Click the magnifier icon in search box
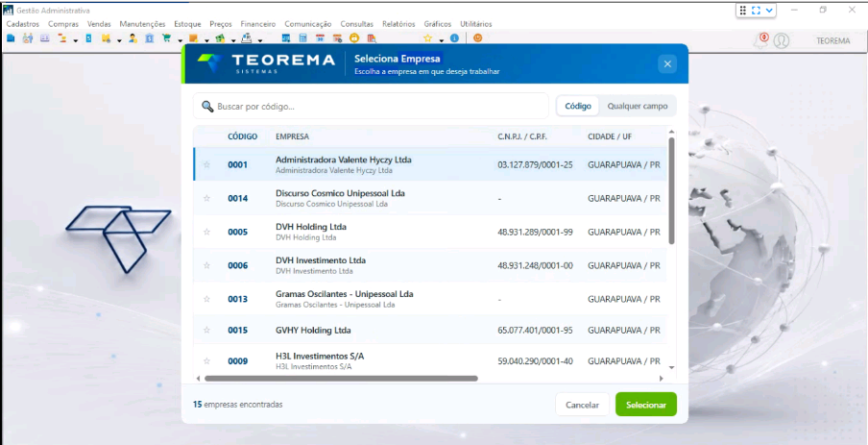 207,107
